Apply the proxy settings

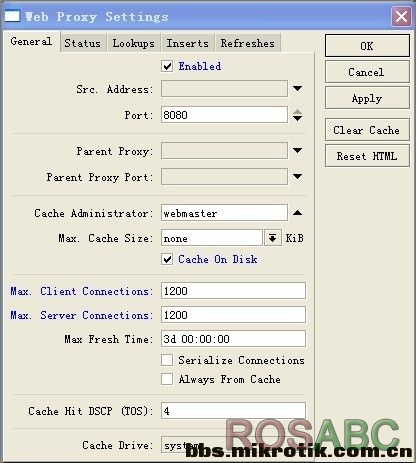pyautogui.click(x=367, y=98)
